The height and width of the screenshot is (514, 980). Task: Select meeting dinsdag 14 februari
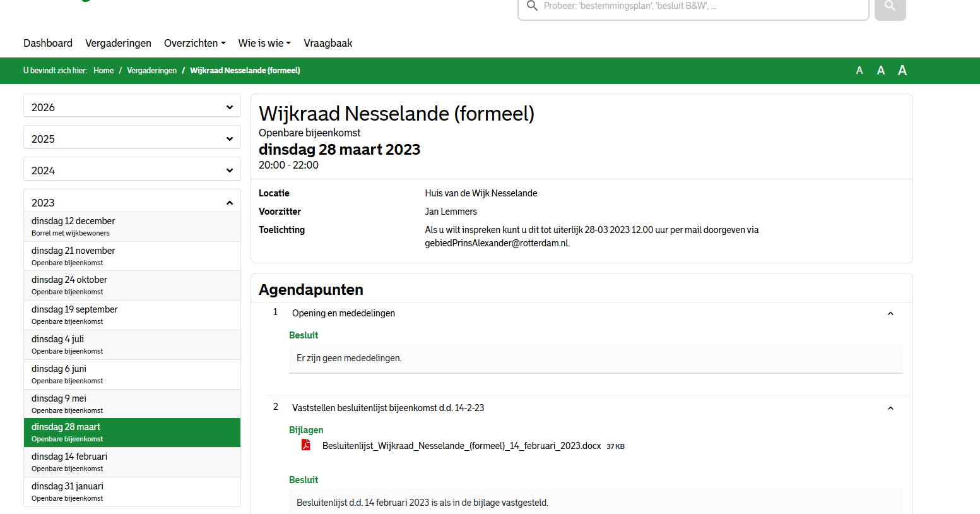[x=132, y=462]
